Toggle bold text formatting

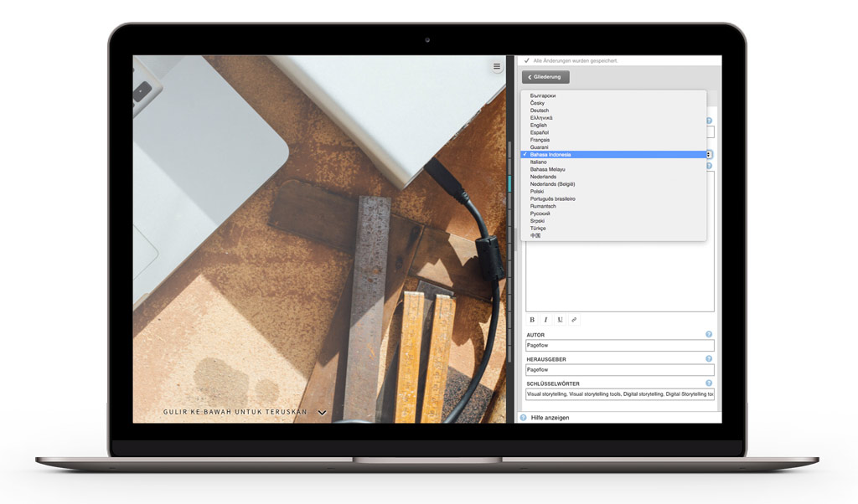pos(532,320)
